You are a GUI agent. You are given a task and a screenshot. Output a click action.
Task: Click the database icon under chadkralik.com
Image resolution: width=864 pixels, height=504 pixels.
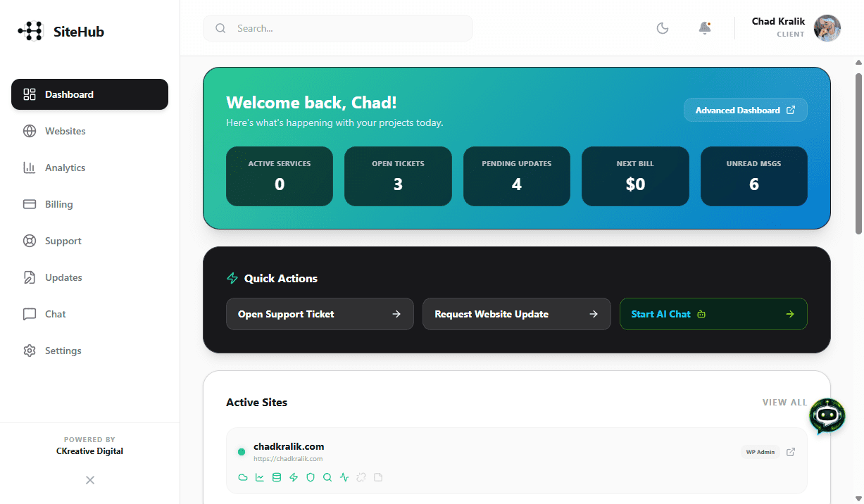pos(277,477)
